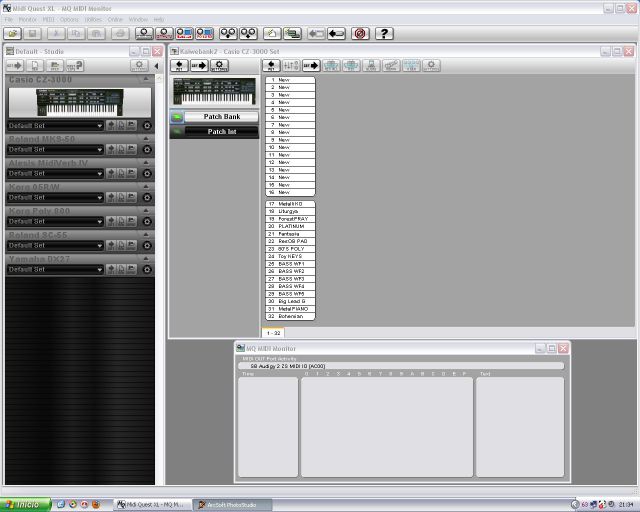Click the Cut scissors icon in the toolbar
Viewport: 640px width, 512px height.
56,33
